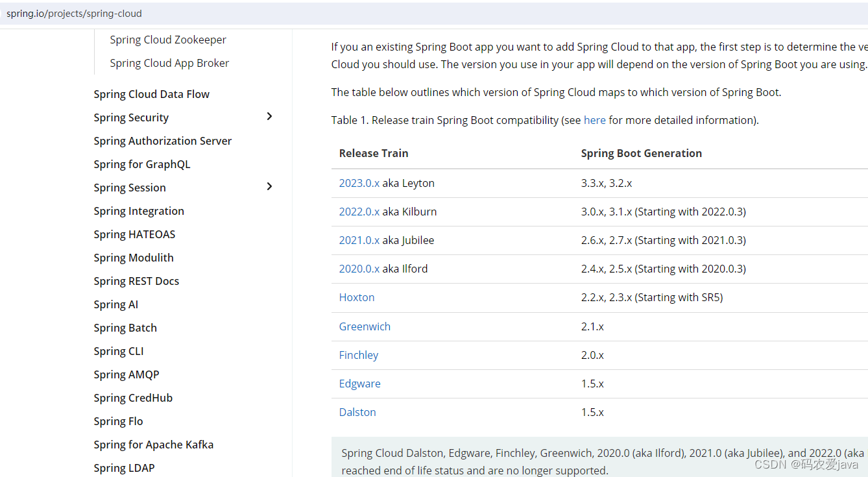Open the Edgware release train link
868x477 pixels.
360,384
